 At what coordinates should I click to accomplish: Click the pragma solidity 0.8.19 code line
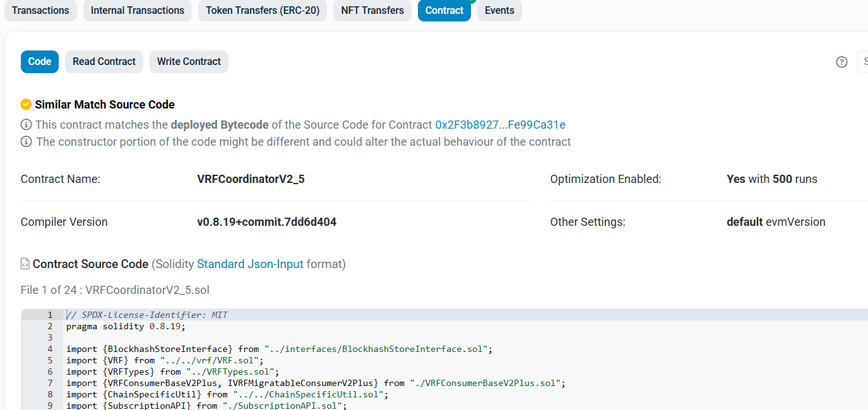126,326
